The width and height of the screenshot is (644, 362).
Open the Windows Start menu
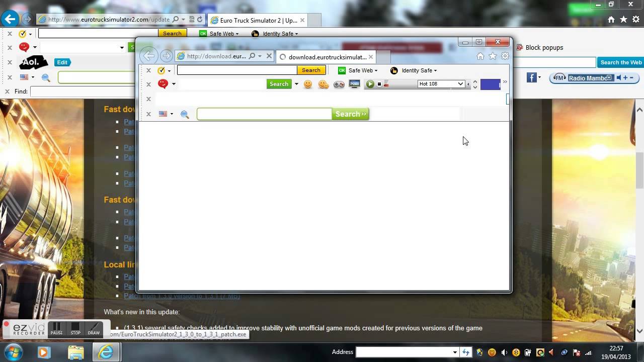pyautogui.click(x=13, y=352)
